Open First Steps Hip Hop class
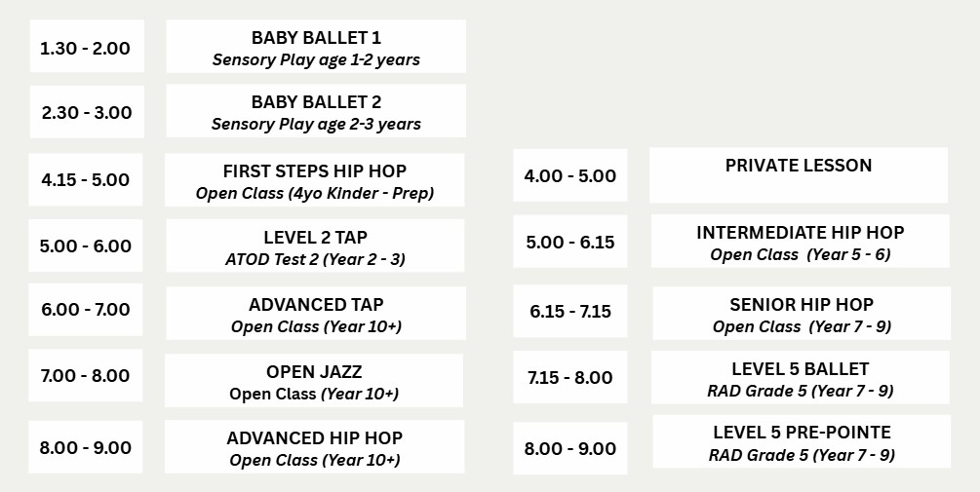 (x=314, y=180)
